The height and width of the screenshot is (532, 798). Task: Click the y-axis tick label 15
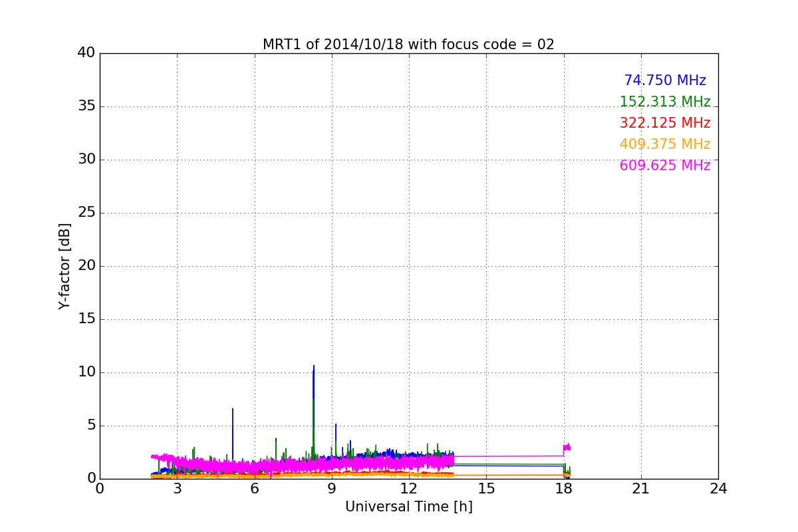pyautogui.click(x=86, y=319)
